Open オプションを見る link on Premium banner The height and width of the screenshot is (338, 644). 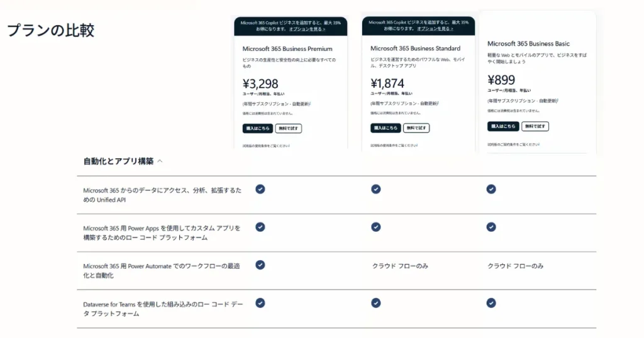point(308,29)
